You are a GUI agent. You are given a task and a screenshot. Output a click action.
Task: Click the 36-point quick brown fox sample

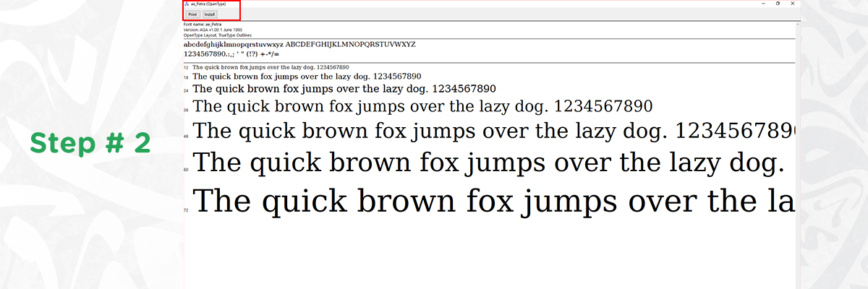[422, 107]
